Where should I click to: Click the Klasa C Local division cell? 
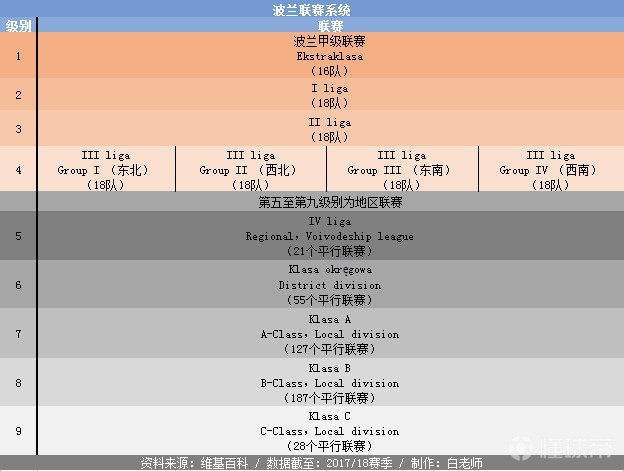click(x=329, y=431)
